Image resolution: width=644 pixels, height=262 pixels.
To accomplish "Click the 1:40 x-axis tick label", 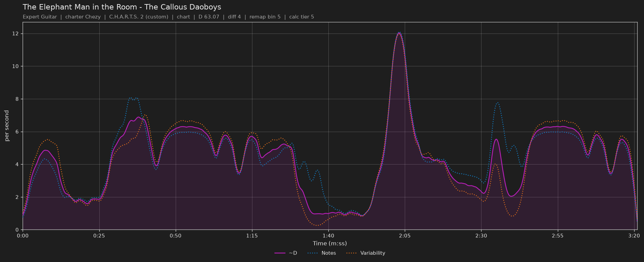I will pos(328,236).
